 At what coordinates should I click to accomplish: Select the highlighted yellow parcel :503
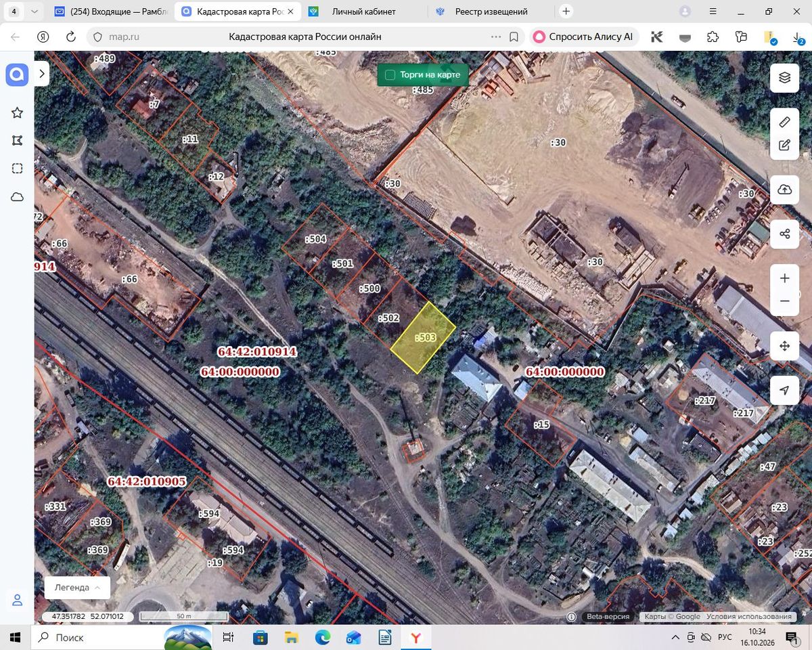pyautogui.click(x=424, y=337)
